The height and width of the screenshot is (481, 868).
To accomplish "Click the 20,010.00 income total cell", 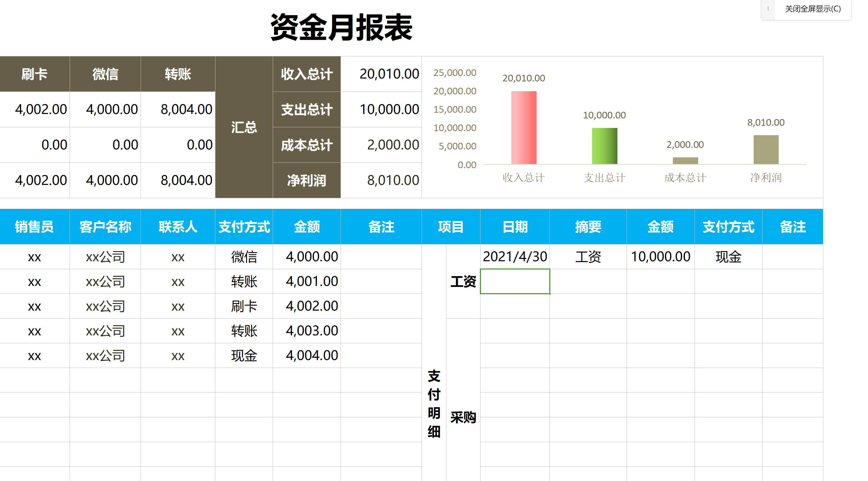I will (381, 74).
